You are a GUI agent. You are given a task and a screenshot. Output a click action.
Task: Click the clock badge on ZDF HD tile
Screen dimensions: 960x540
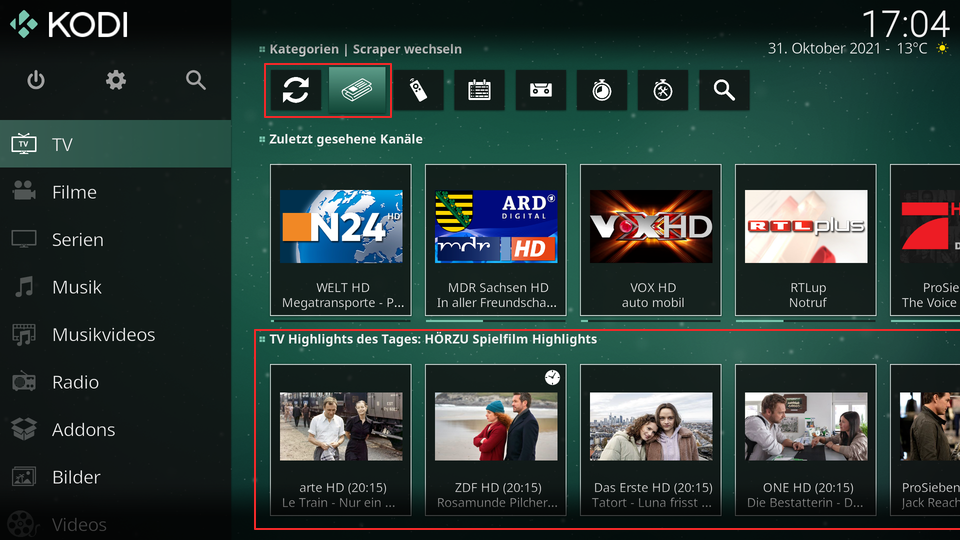[552, 378]
